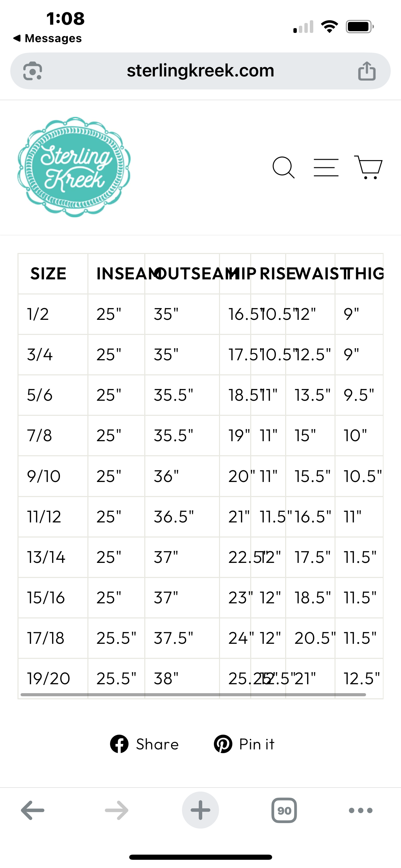Tap the page tools icon in address bar
Image resolution: width=401 pixels, height=868 pixels.
[x=33, y=71]
